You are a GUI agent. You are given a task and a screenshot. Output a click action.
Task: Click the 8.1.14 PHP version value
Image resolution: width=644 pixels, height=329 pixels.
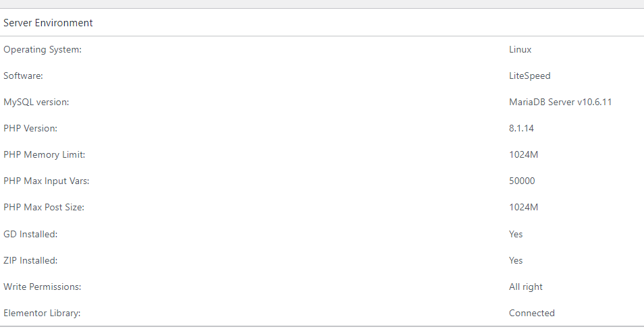521,128
